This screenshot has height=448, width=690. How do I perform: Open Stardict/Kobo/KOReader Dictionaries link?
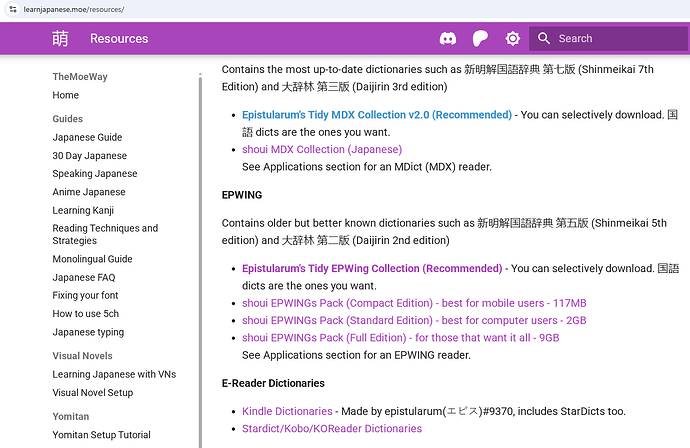332,428
